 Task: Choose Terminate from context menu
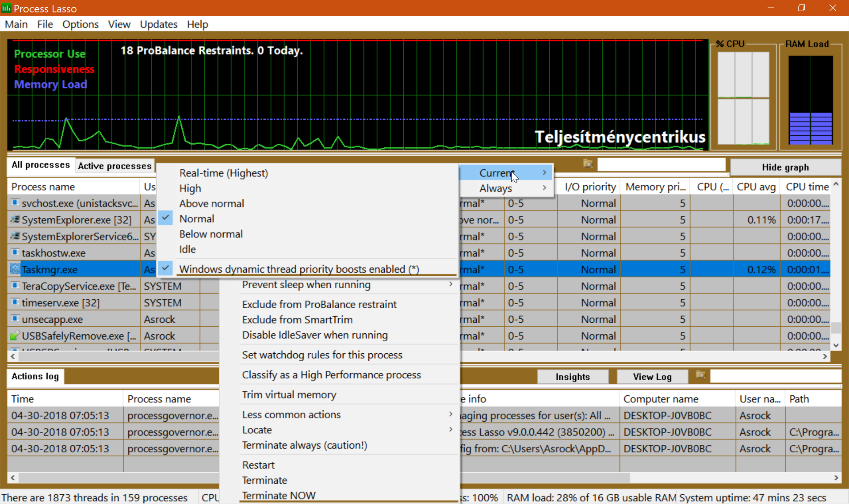(264, 480)
